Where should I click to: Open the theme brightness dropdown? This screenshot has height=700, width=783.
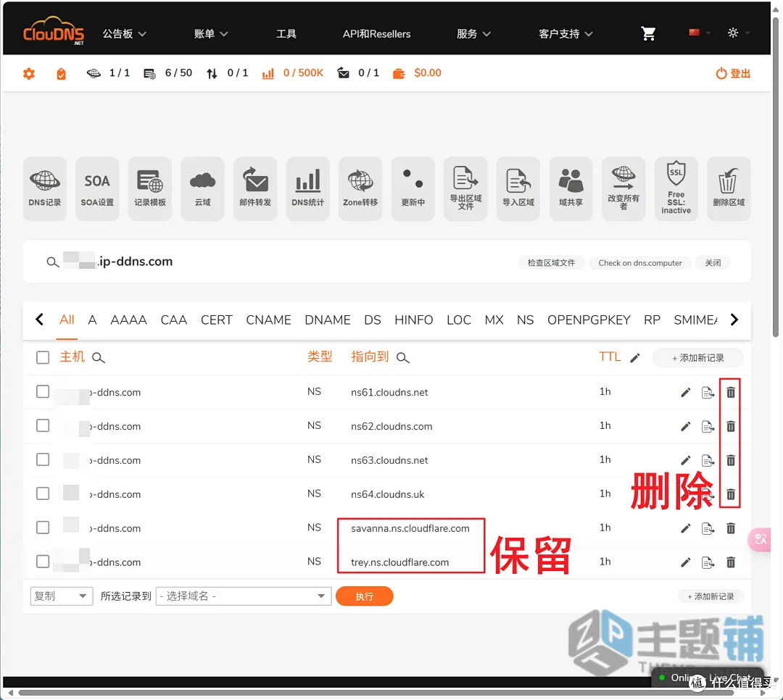click(738, 33)
